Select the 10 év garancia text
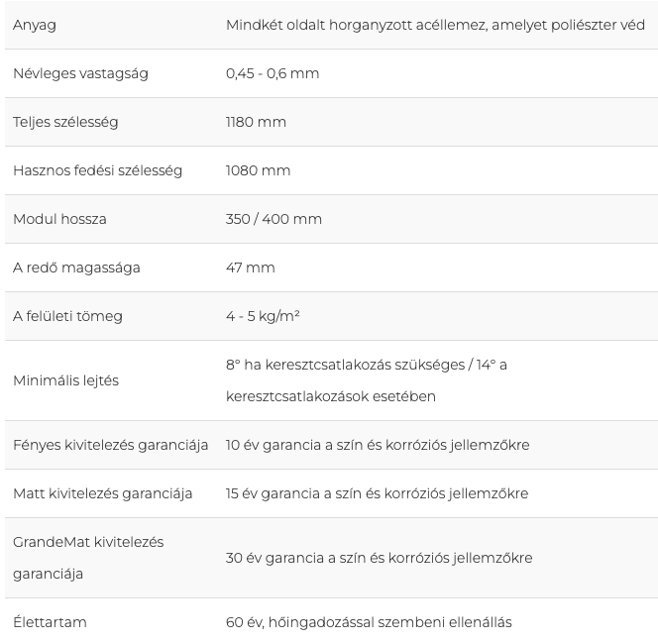 [x=274, y=445]
